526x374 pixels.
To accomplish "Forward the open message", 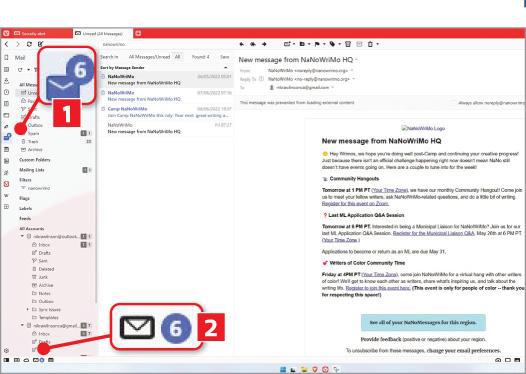I will [264, 44].
